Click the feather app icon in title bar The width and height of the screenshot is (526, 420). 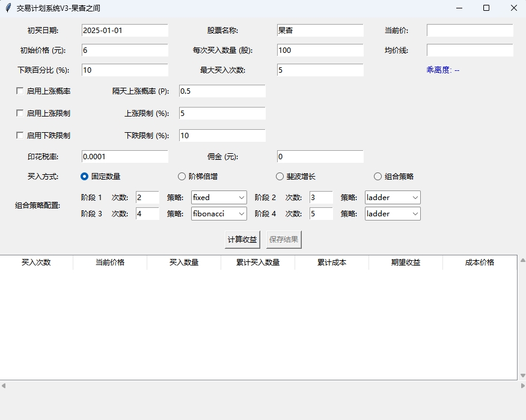pos(8,8)
